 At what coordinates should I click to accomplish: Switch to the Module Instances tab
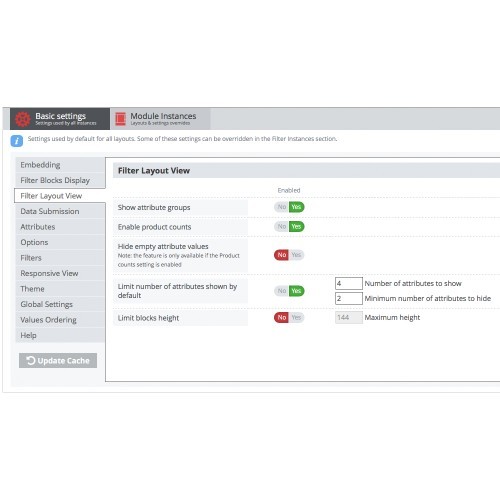tap(160, 119)
